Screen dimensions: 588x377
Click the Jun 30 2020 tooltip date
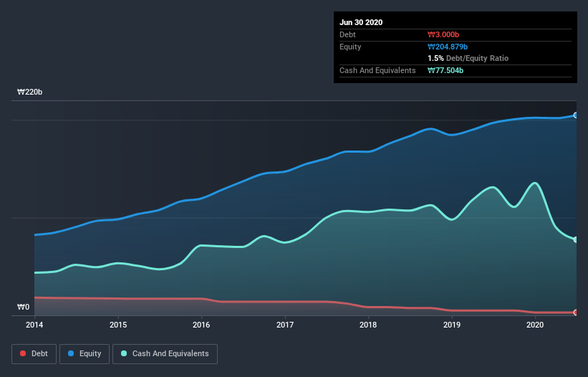361,22
